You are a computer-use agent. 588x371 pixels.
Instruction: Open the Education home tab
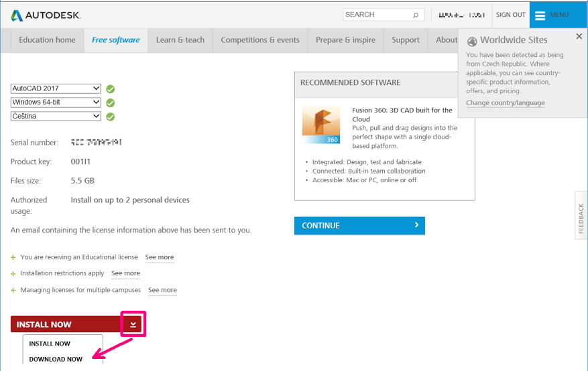[47, 40]
